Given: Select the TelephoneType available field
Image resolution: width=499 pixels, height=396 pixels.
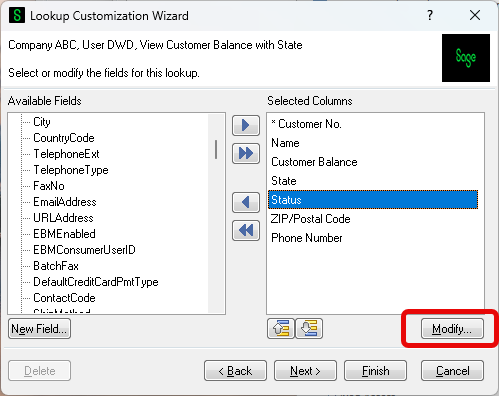Looking at the screenshot, I should click(x=71, y=170).
